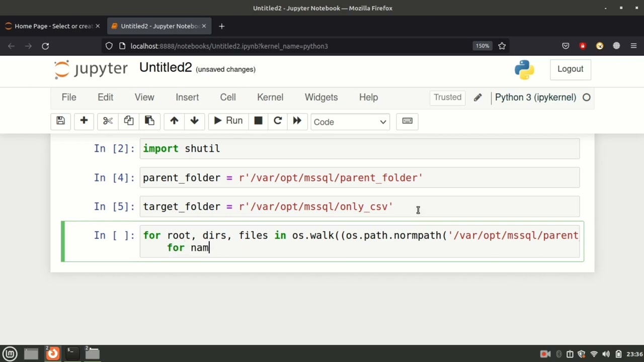Cut selected cells with the scissors icon

click(108, 121)
